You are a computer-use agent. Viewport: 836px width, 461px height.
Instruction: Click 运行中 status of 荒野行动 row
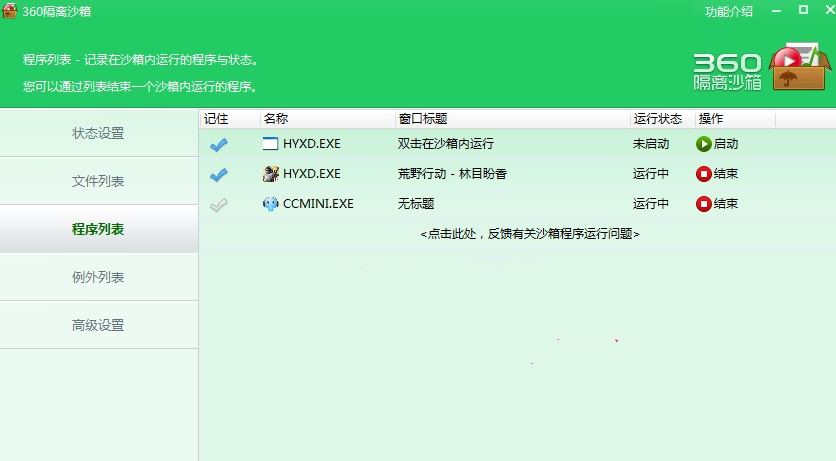(650, 174)
